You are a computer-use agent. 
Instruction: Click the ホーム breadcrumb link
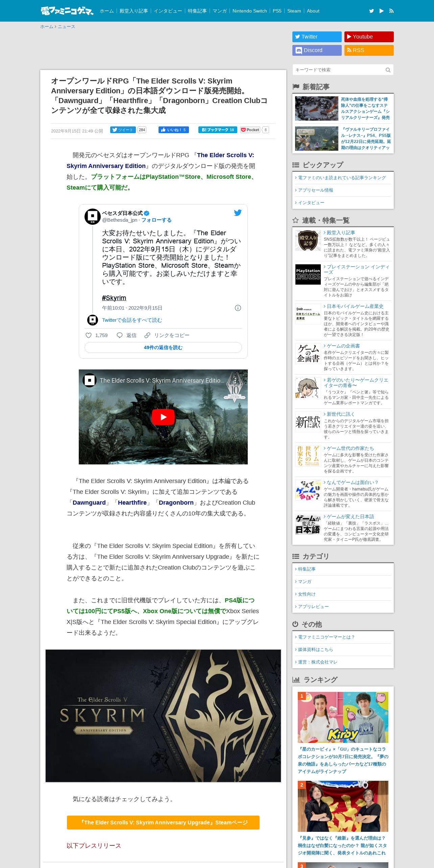(47, 27)
